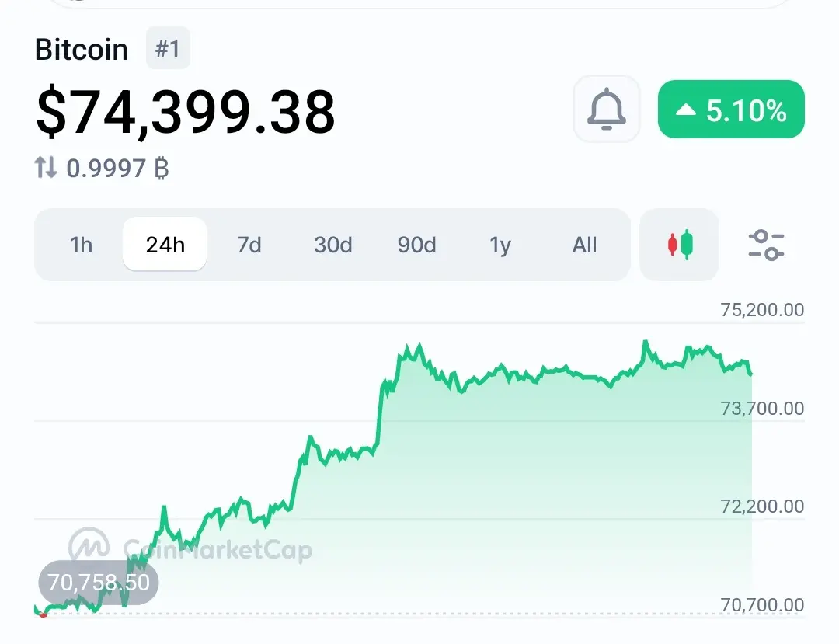This screenshot has width=839, height=644.
Task: Open the price alert bell icon
Action: 606,109
